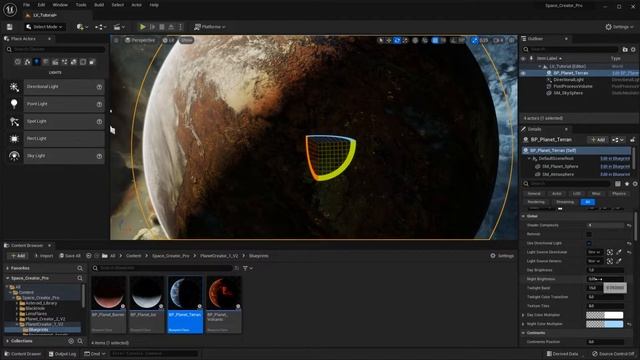Click the Content Browser history back icon
640x360 pixels.
coord(89,256)
